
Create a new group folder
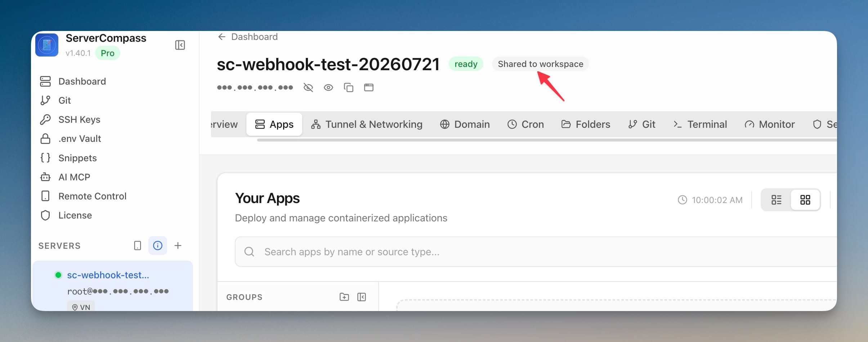click(x=344, y=297)
